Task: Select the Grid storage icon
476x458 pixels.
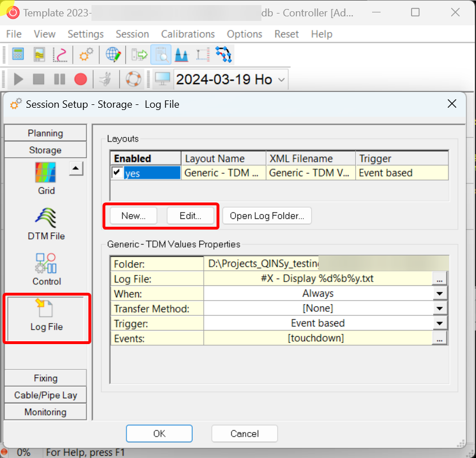Action: click(46, 179)
